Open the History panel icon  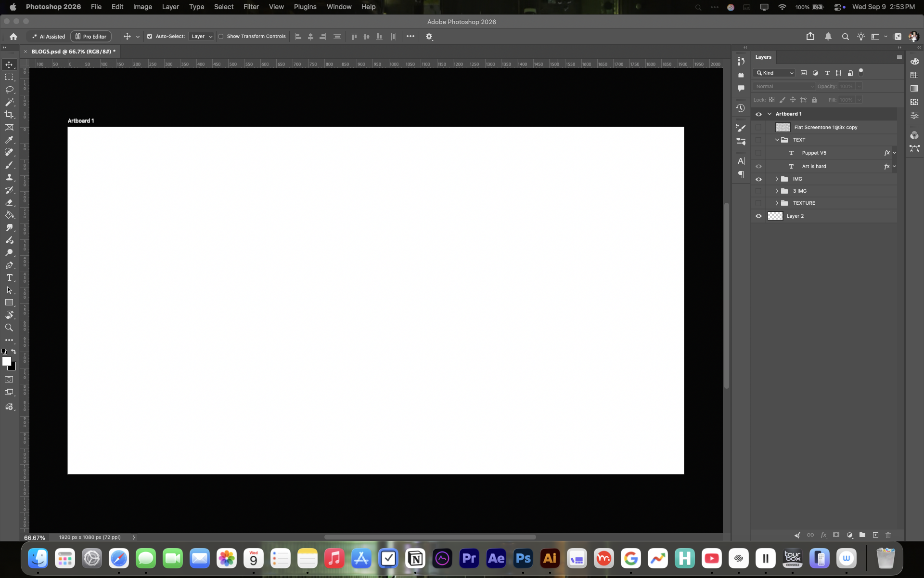point(741,108)
